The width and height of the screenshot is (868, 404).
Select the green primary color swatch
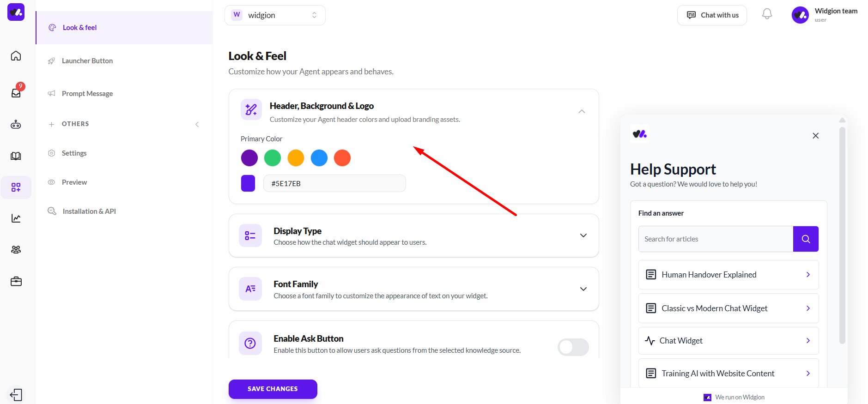tap(273, 158)
